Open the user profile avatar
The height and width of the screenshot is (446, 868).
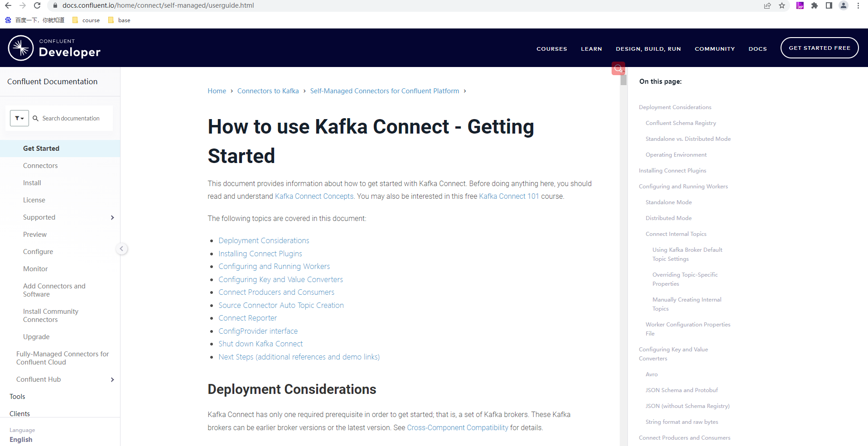[x=844, y=5]
